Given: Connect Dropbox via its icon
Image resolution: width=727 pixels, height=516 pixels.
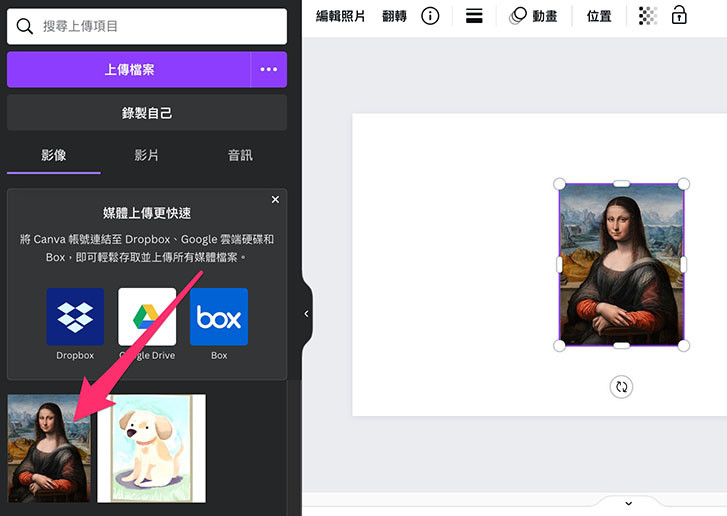Looking at the screenshot, I should point(75,317).
